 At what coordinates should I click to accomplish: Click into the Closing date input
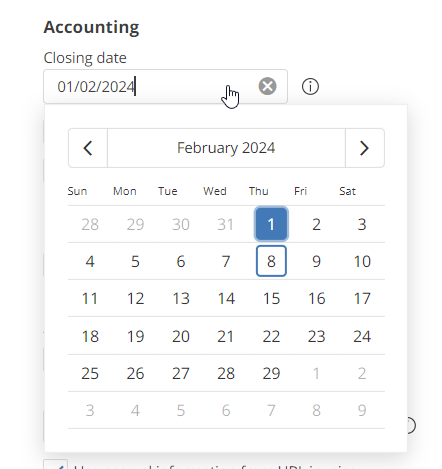pos(165,87)
